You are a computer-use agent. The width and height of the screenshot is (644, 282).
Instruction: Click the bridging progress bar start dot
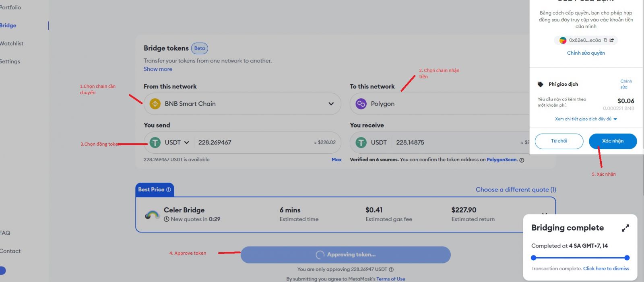534,258
